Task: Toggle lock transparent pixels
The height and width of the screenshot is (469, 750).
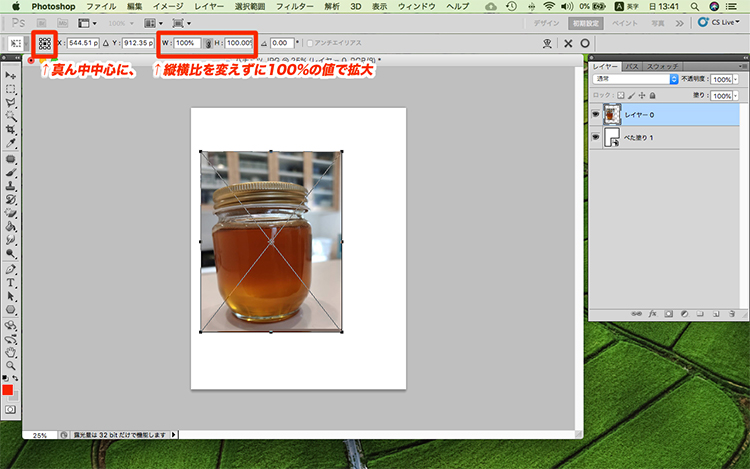Action: (x=620, y=96)
